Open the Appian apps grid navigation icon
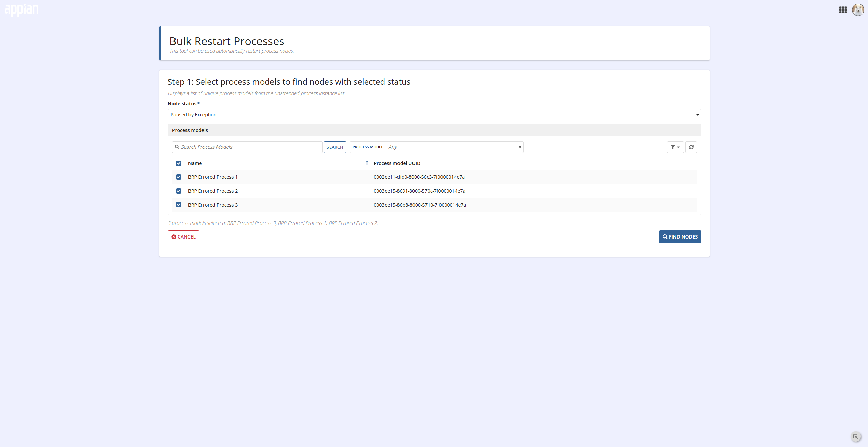Screen dimensions: 868x447 843,10
